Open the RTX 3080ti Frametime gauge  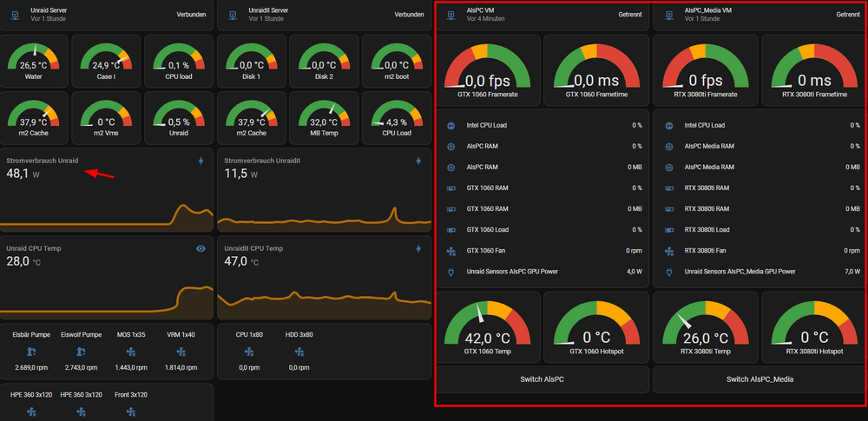coord(814,70)
